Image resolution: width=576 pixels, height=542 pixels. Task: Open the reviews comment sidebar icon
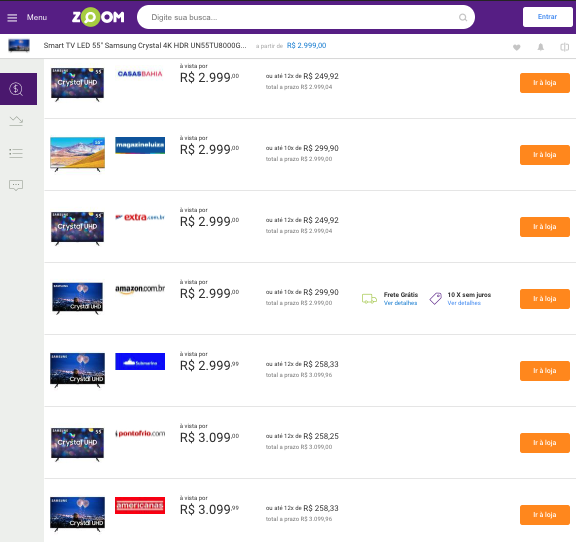click(16, 185)
